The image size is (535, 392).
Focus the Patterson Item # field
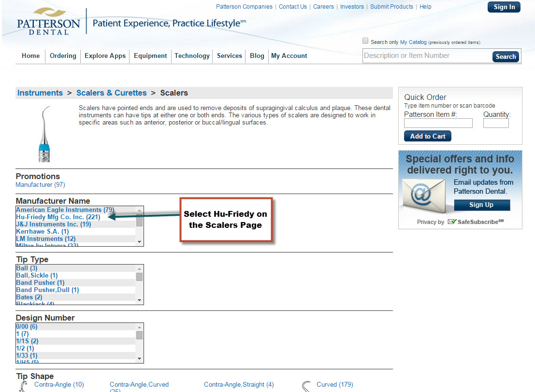438,123
